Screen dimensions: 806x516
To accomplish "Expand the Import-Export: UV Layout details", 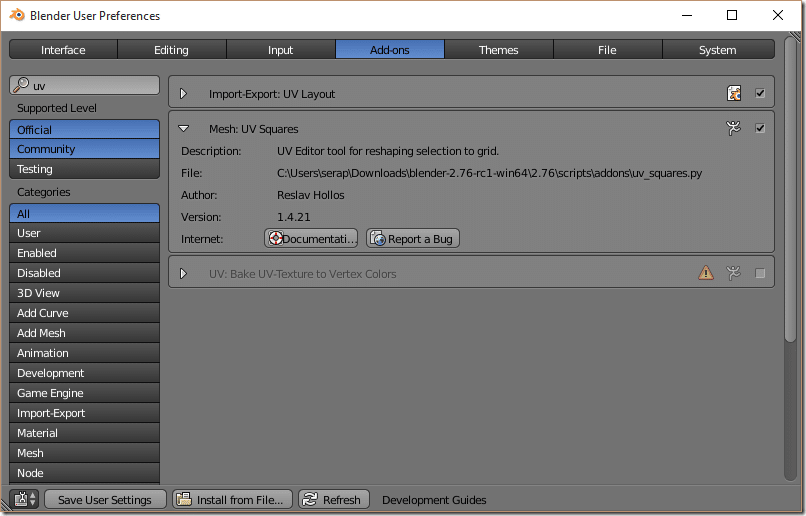I will click(x=183, y=94).
